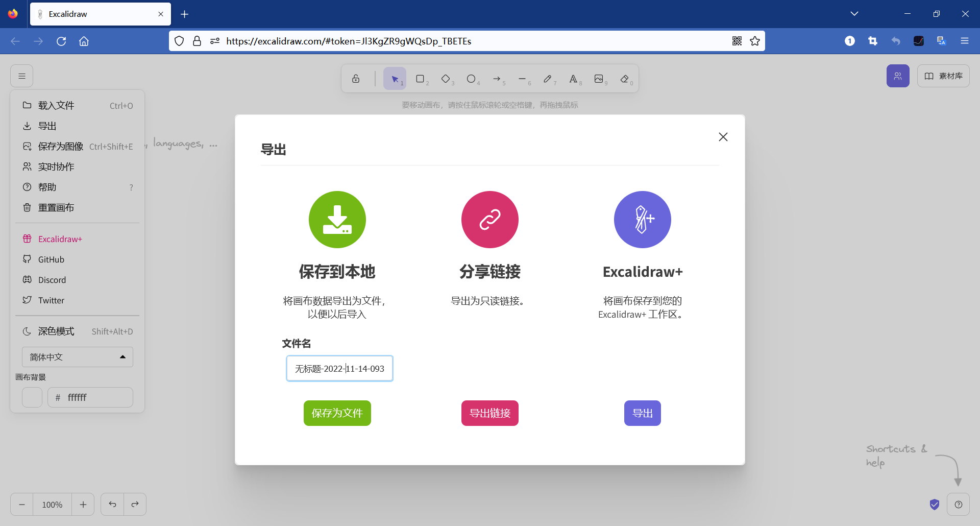
Task: Select the selection arrow tool
Action: click(x=395, y=79)
